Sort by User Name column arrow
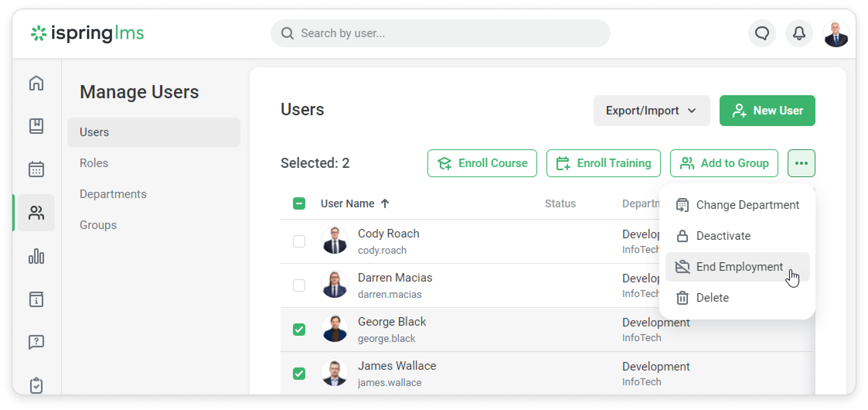 (x=385, y=203)
